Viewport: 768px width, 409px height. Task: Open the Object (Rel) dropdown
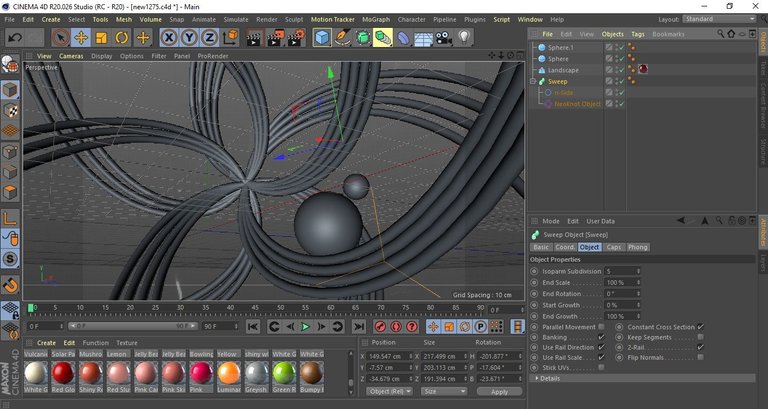[389, 391]
